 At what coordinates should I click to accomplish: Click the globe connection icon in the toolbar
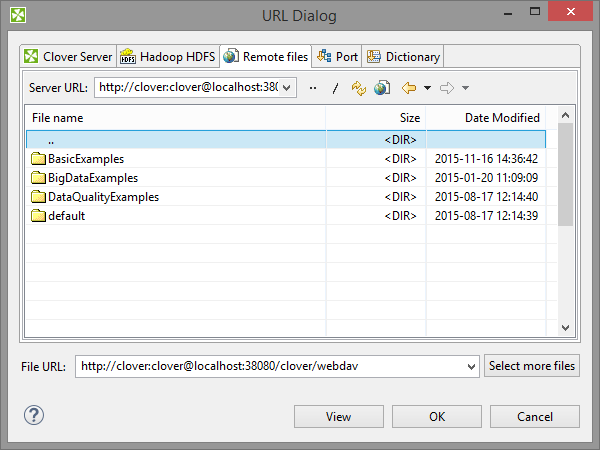click(x=382, y=88)
